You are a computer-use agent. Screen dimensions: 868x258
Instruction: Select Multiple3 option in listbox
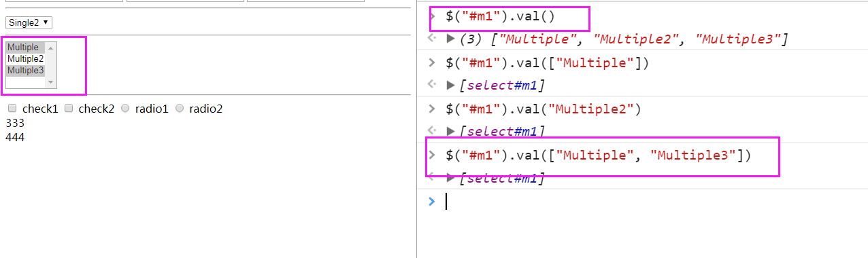pyautogui.click(x=26, y=71)
